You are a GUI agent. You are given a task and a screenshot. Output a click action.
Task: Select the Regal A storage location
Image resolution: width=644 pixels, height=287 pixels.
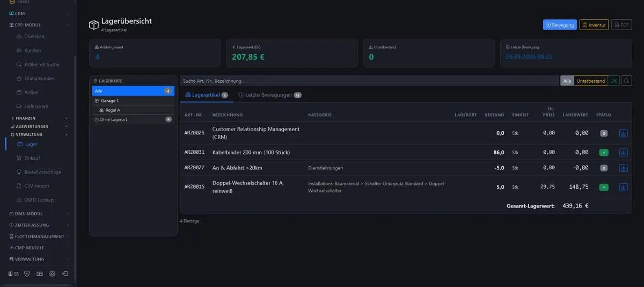click(x=133, y=110)
